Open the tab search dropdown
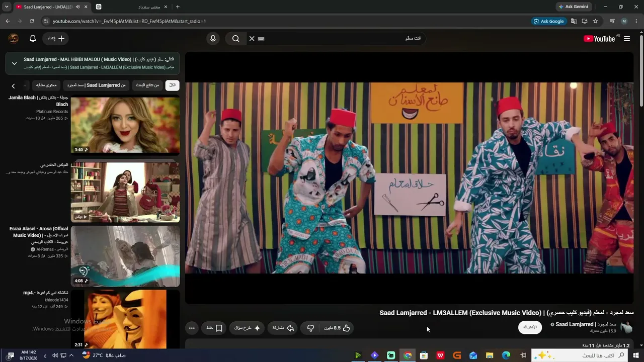The height and width of the screenshot is (362, 644). pos(7,7)
